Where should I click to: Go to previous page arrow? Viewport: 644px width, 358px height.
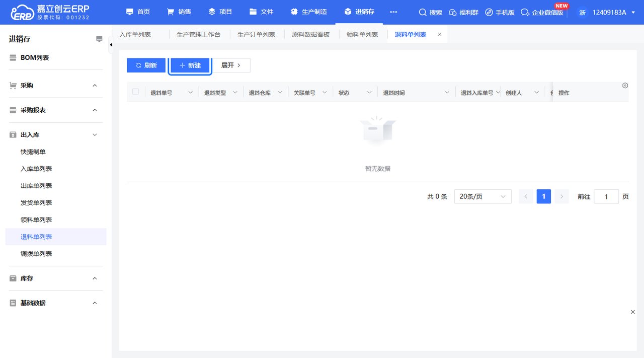526,196
